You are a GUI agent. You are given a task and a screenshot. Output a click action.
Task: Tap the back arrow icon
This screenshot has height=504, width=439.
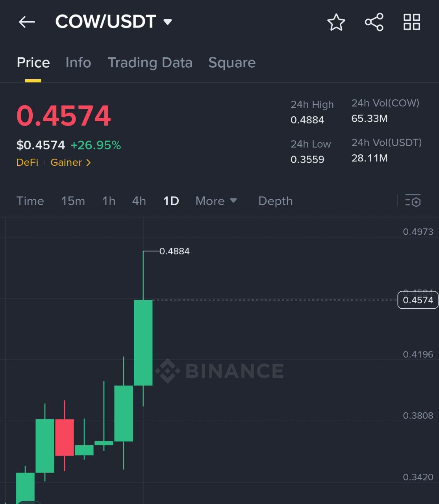(27, 22)
